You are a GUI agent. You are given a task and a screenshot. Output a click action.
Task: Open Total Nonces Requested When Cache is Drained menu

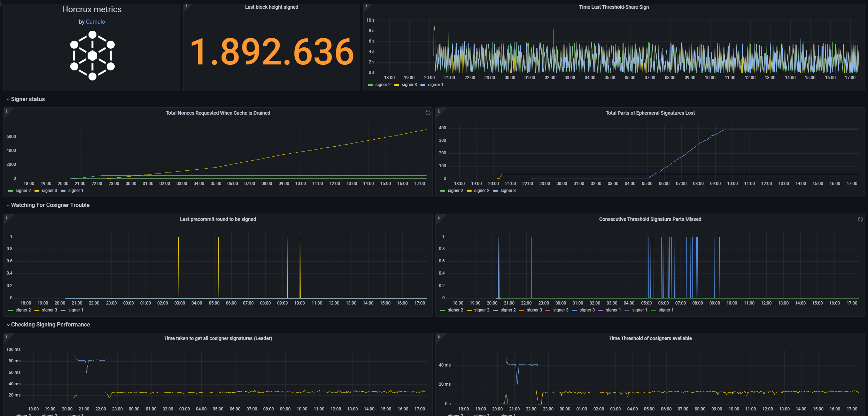[x=218, y=113]
